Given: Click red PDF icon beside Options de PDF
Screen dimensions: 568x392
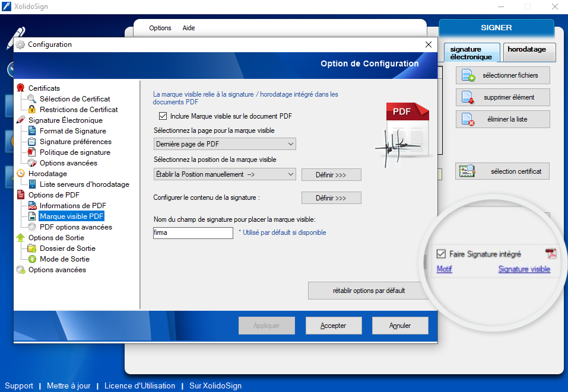Looking at the screenshot, I should [21, 195].
